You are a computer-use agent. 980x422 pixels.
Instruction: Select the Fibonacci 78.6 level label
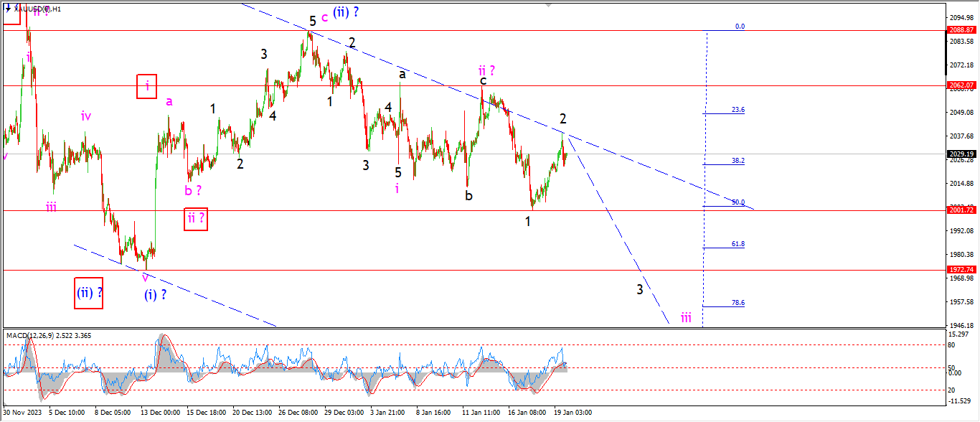point(738,303)
